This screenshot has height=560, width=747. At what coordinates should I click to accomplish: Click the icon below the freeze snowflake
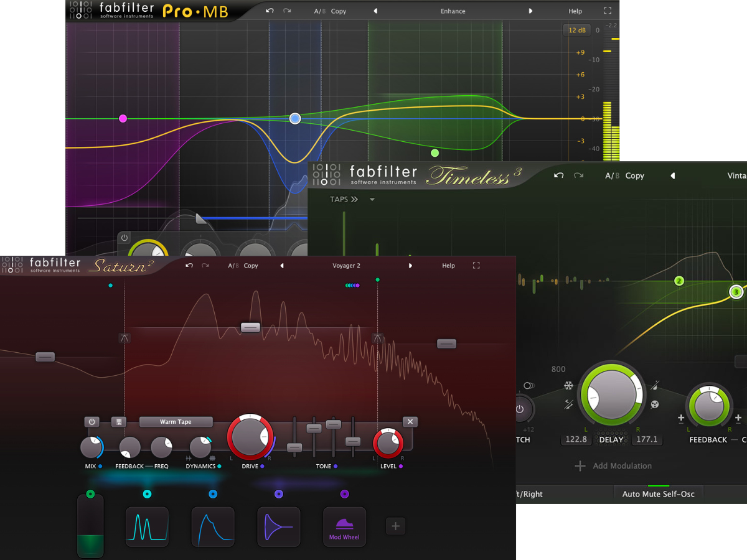coord(568,404)
